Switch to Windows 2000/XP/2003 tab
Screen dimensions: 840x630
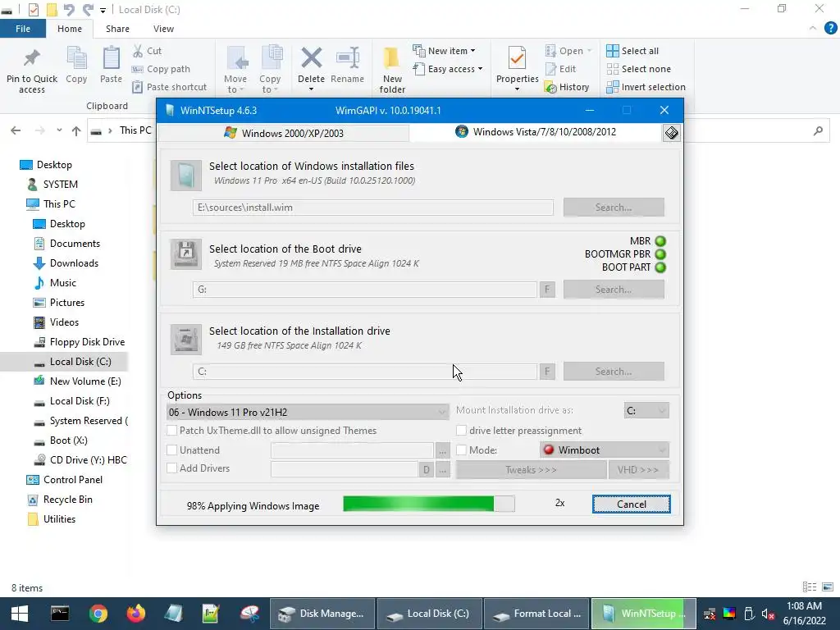[284, 133]
